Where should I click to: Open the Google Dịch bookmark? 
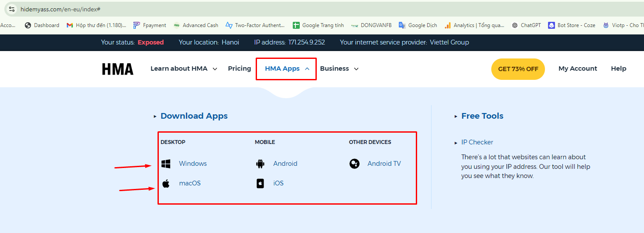(418, 25)
